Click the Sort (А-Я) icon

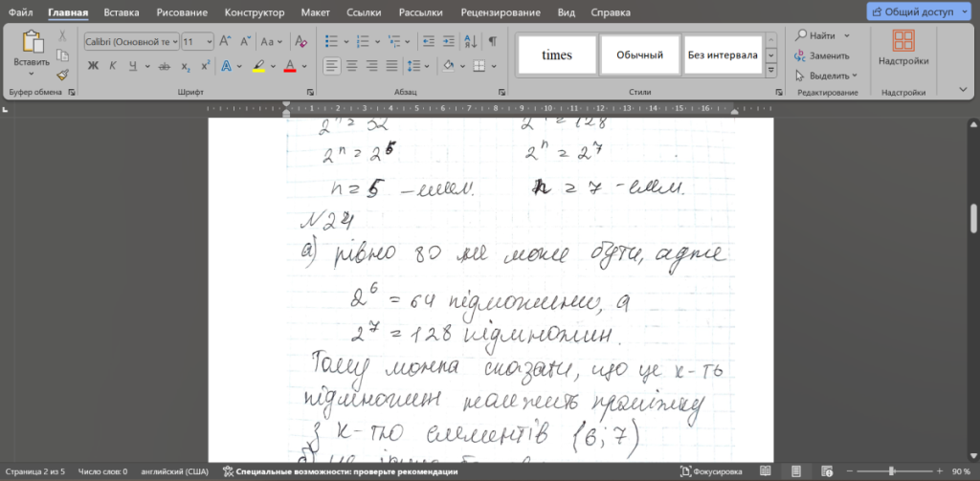pos(471,42)
